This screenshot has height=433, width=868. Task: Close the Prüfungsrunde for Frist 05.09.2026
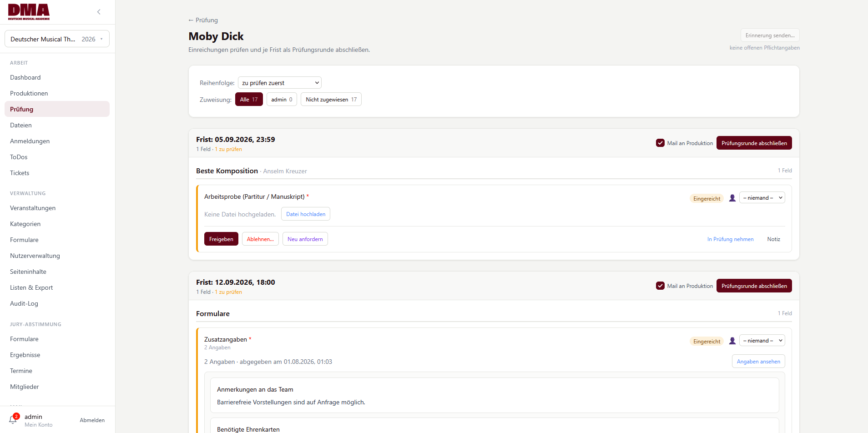coord(754,143)
